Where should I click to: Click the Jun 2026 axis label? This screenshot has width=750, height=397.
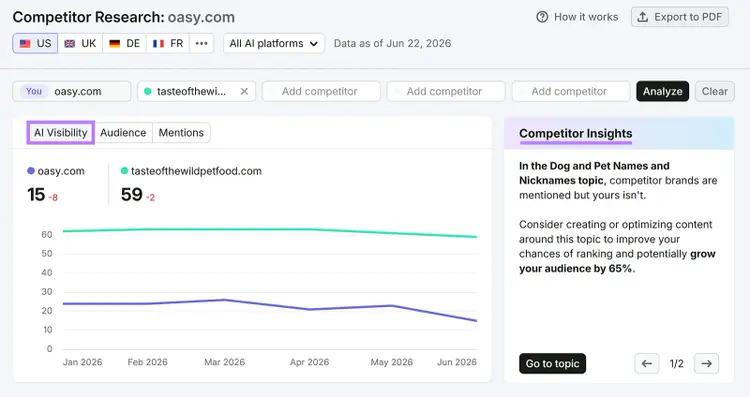click(x=457, y=362)
